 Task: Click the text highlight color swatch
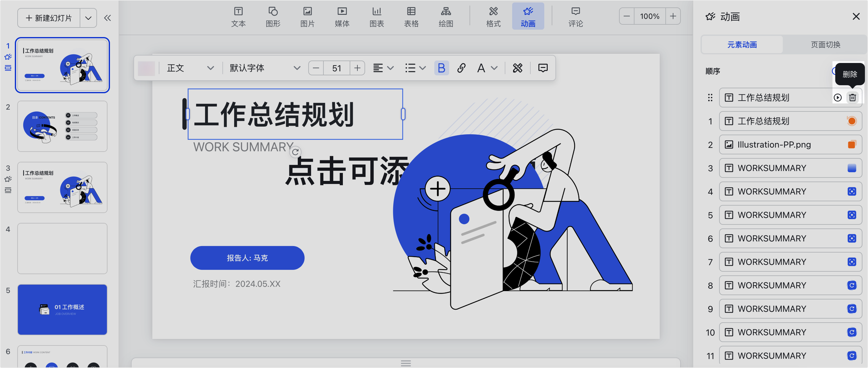coord(146,68)
